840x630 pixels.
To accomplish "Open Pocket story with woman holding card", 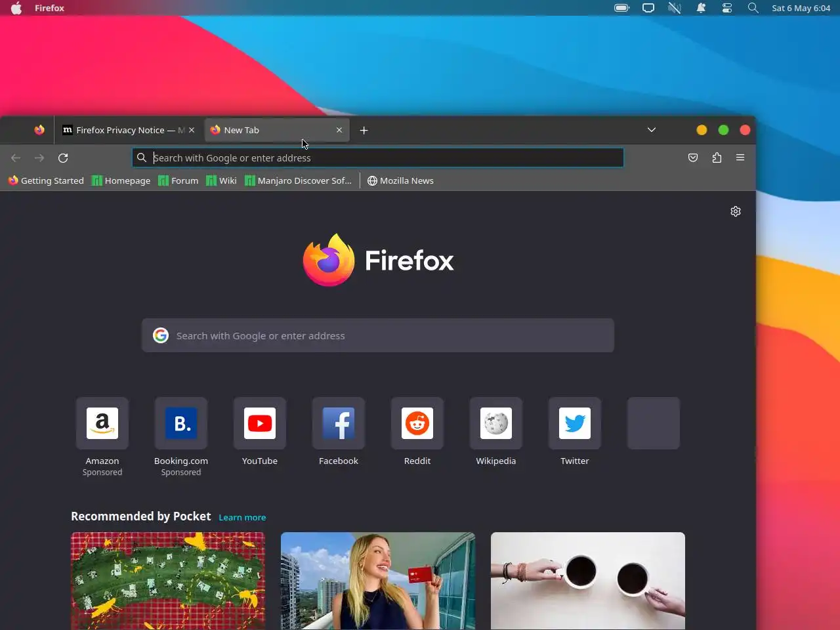I will click(378, 581).
